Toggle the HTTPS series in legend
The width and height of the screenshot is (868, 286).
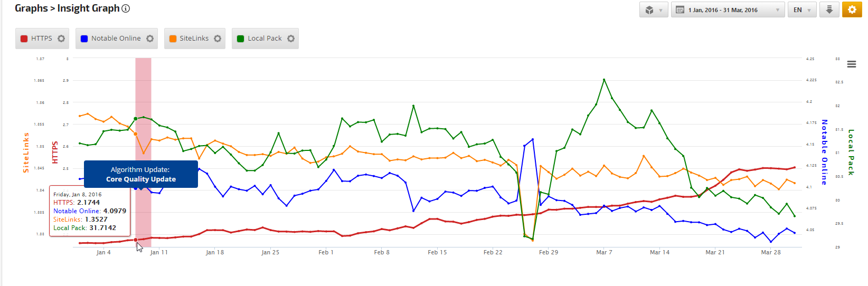click(x=41, y=39)
